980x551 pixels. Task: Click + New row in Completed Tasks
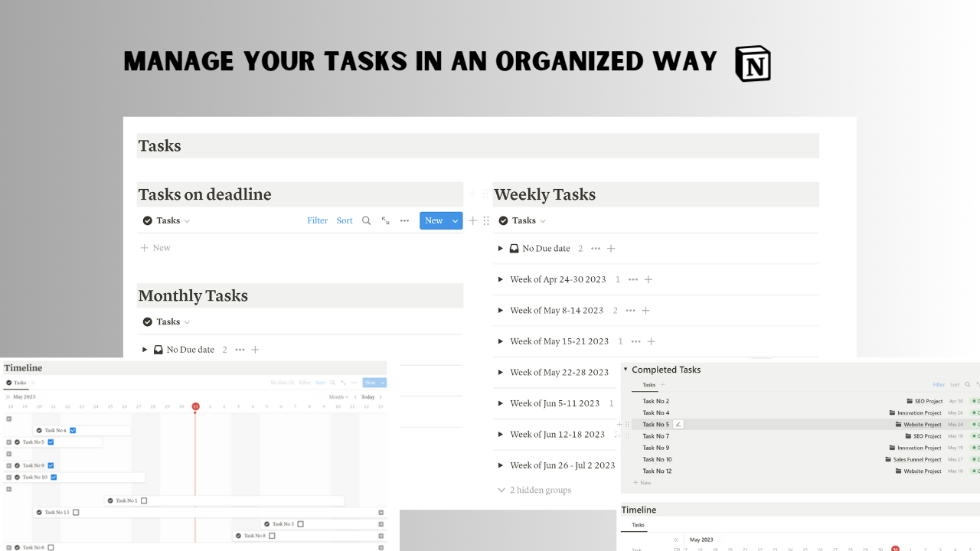pyautogui.click(x=642, y=483)
